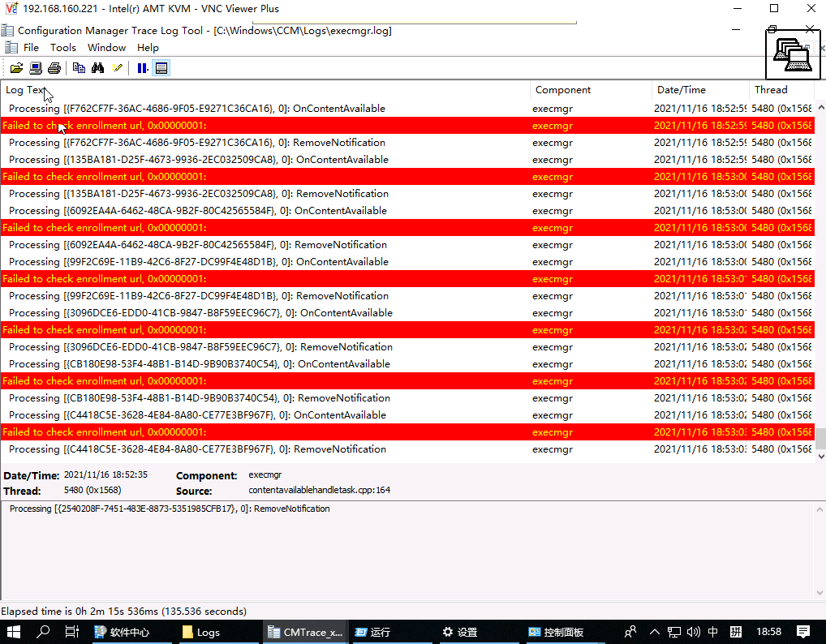Select the F762CF7F RemoveNotification log row
This screenshot has width=826, height=644.
(407, 143)
